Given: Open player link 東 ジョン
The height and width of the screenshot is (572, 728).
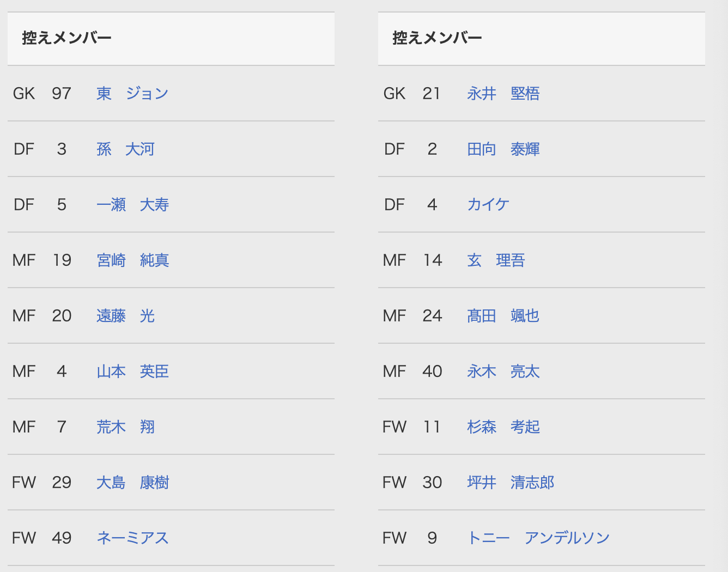Looking at the screenshot, I should pyautogui.click(x=132, y=94).
